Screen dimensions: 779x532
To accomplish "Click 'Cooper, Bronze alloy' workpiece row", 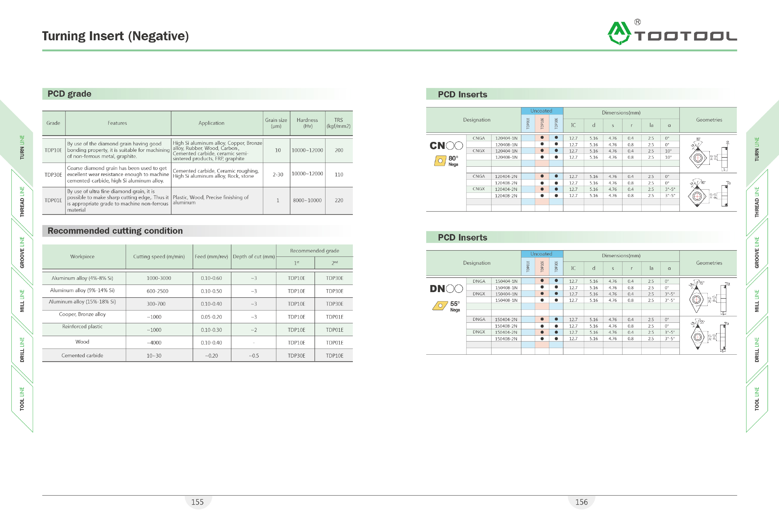I will pyautogui.click(x=197, y=317).
